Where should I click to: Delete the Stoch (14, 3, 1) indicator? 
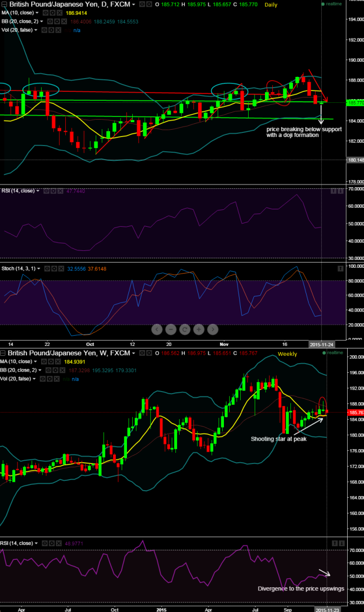tap(61, 269)
